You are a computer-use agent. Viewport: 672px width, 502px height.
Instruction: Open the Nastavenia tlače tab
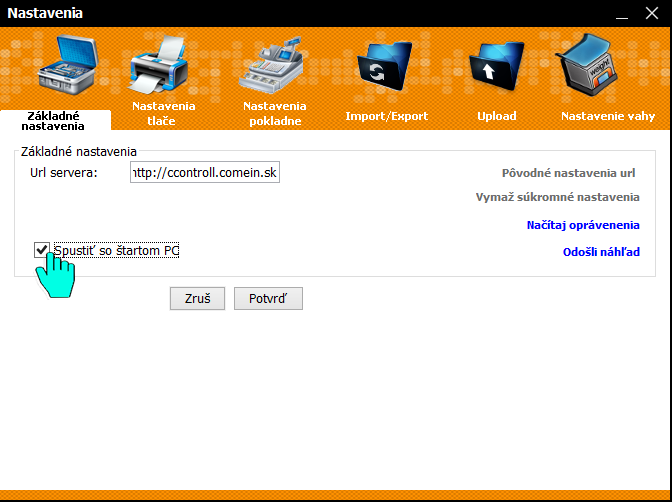(164, 113)
